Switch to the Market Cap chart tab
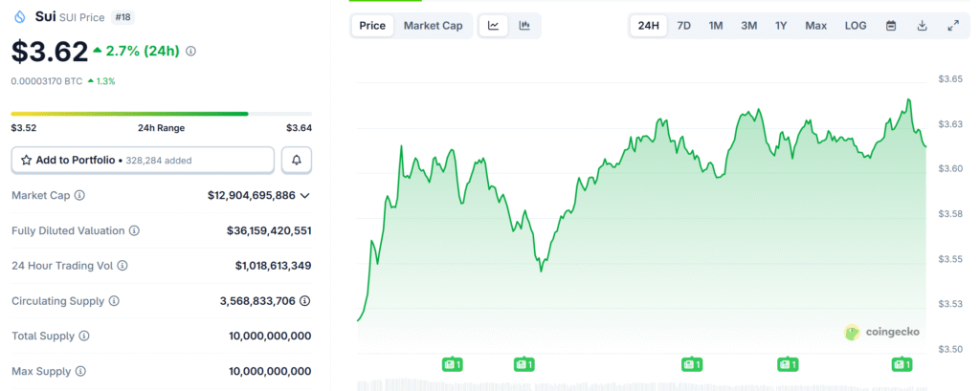The image size is (980, 391). 433,26
